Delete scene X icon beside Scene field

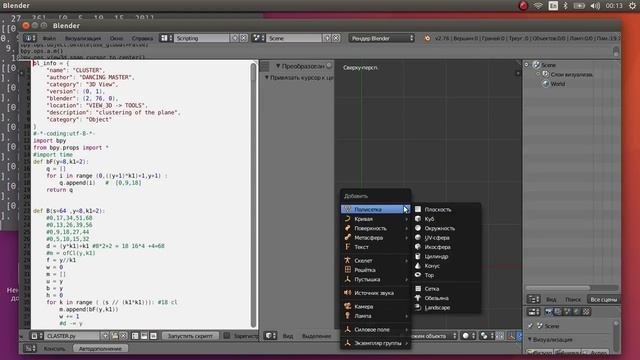coord(336,38)
